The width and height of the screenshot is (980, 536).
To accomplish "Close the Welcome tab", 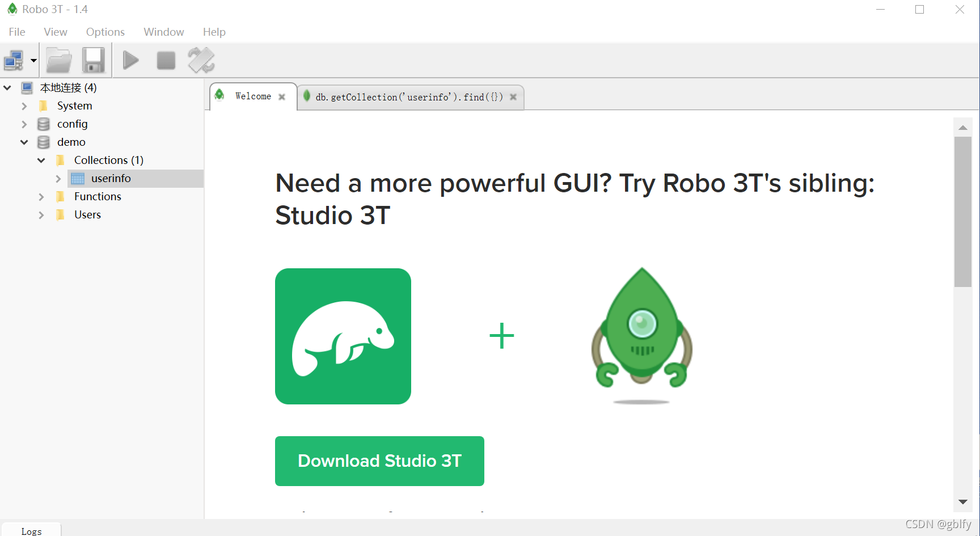I will tap(282, 97).
